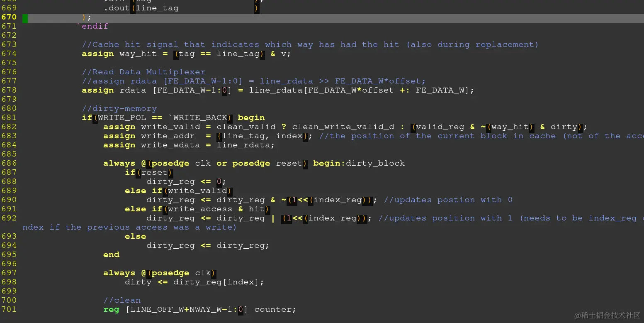Select the "WRITE_POL" parameter on line 681
Viewport: 644px width, 323px height.
(122, 117)
